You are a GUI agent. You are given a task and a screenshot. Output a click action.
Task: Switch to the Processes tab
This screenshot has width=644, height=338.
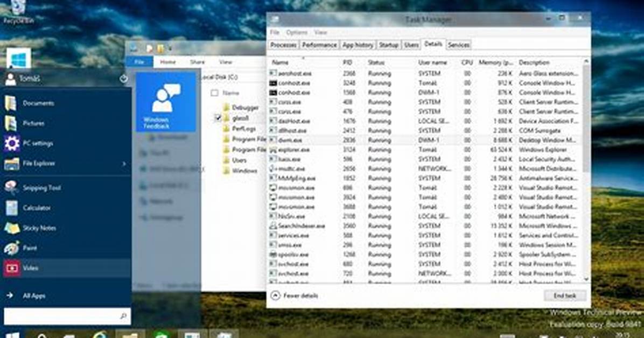coord(283,45)
